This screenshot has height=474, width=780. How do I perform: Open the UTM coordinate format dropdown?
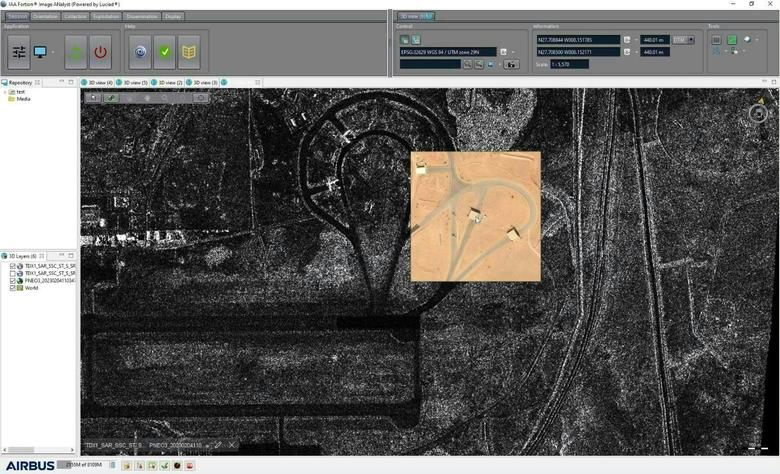coord(690,40)
